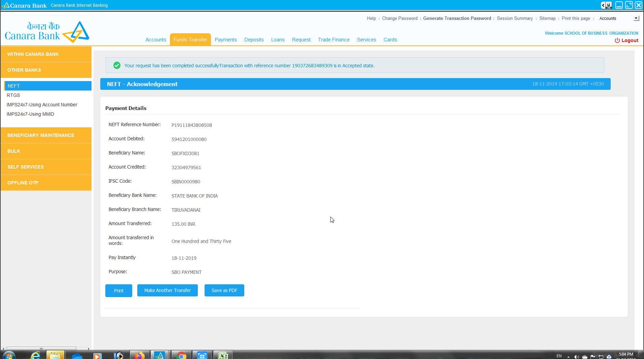Click the back arrow in title bar
The image size is (644, 359).
coord(603,5)
